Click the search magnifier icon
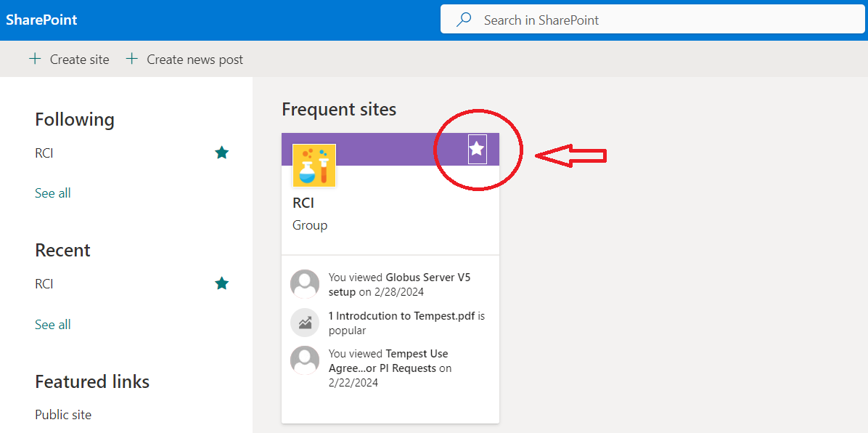868x433 pixels. 463,20
